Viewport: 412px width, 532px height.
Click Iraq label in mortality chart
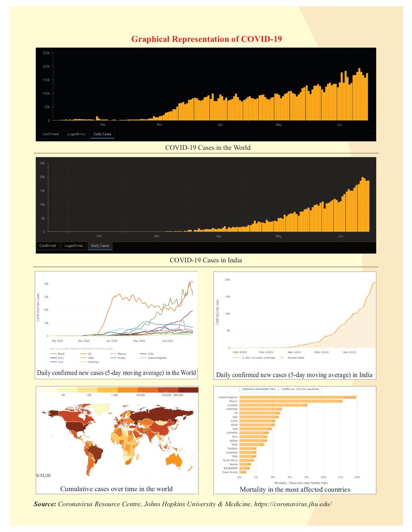(235, 429)
